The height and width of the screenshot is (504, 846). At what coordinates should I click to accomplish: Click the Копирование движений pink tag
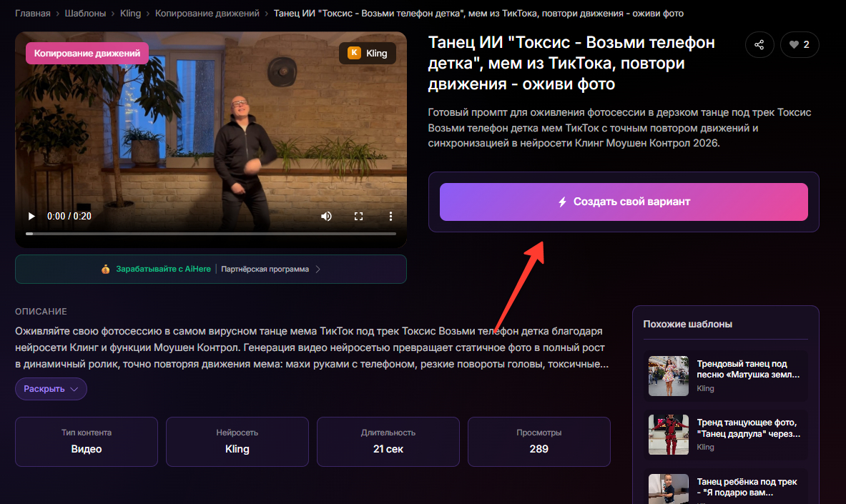pos(86,53)
